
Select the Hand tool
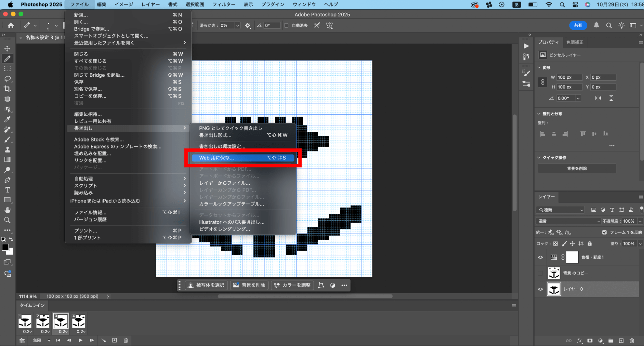point(7,210)
